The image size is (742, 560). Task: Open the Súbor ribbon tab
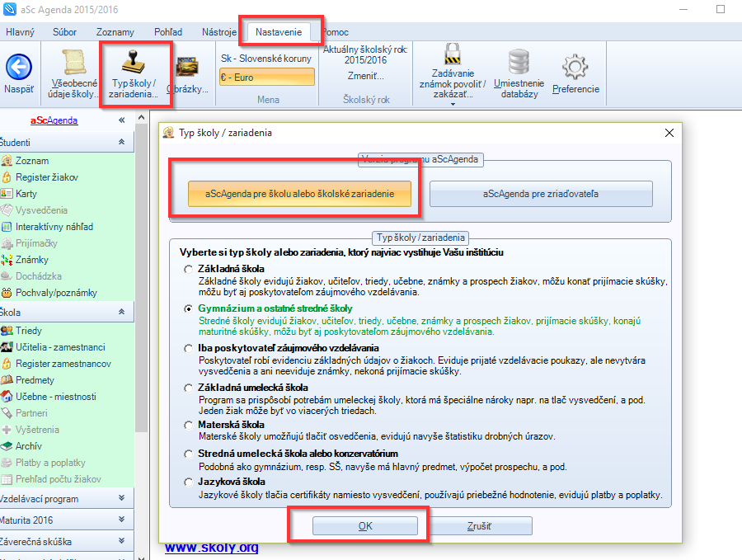coord(64,31)
